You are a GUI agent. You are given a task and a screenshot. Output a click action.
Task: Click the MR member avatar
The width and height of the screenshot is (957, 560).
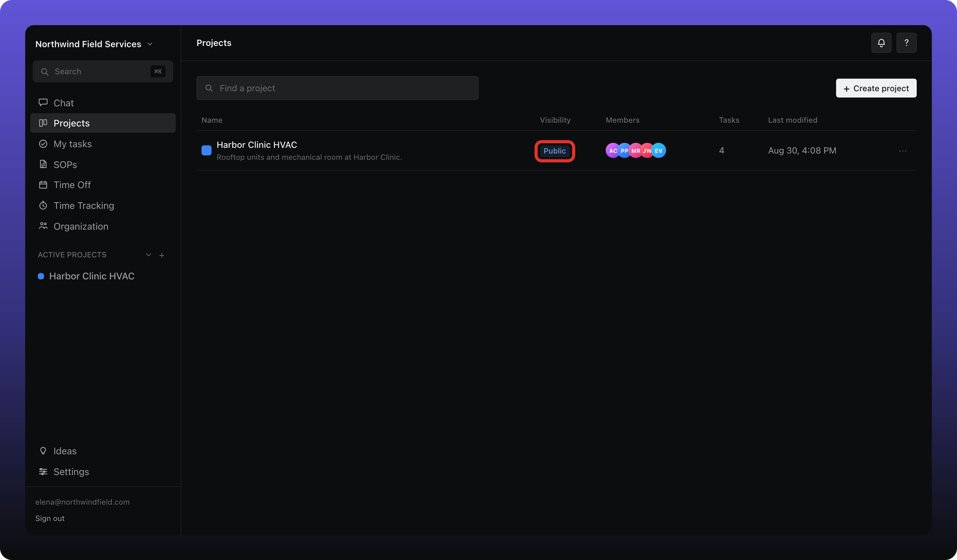click(635, 151)
